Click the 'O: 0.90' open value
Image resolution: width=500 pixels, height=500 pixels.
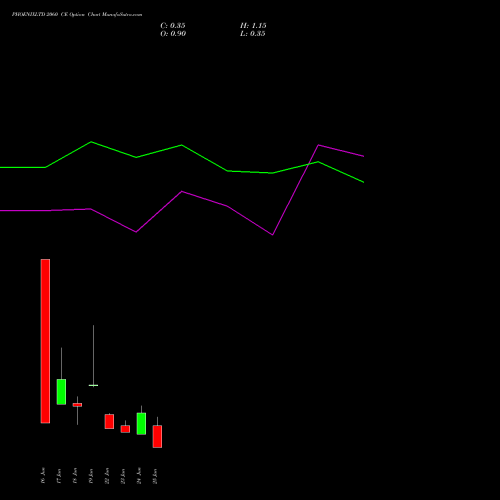point(173,34)
